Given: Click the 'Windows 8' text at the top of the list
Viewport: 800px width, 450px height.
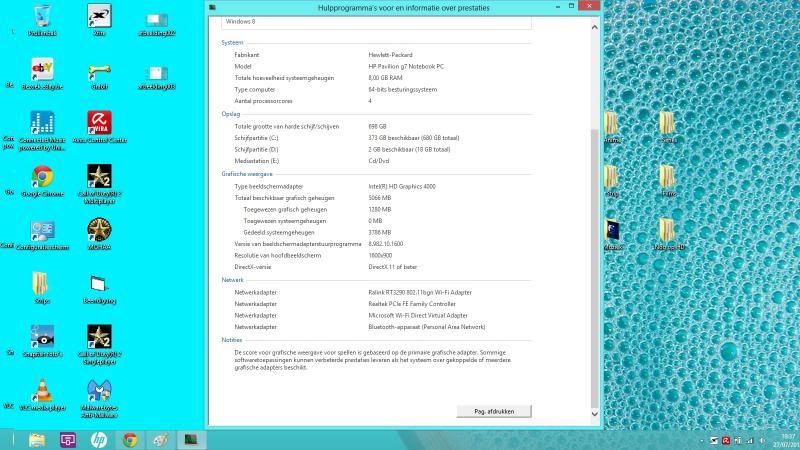Looking at the screenshot, I should pyautogui.click(x=240, y=21).
